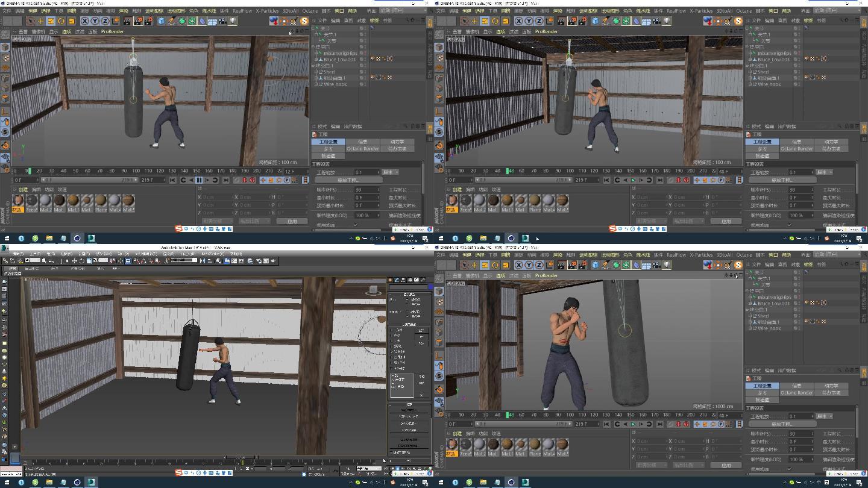Click coordinates Apply button in top-left Cinema 4D
The image size is (868, 488).
pos(292,221)
